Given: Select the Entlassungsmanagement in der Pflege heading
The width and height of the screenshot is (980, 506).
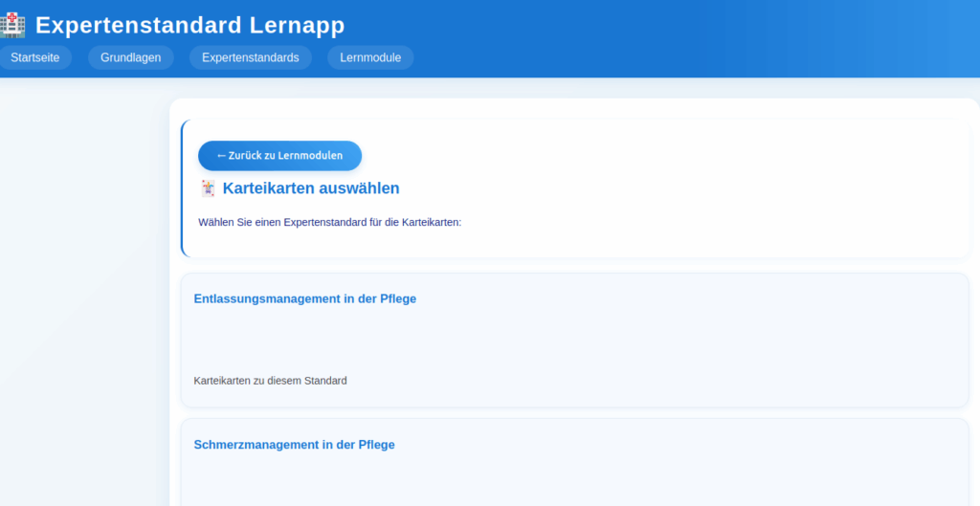Looking at the screenshot, I should pos(304,298).
